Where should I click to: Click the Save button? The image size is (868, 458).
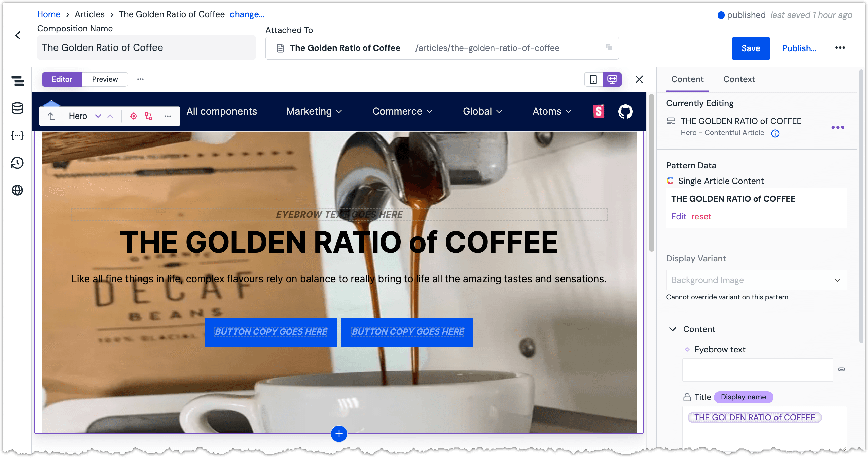pyautogui.click(x=750, y=48)
